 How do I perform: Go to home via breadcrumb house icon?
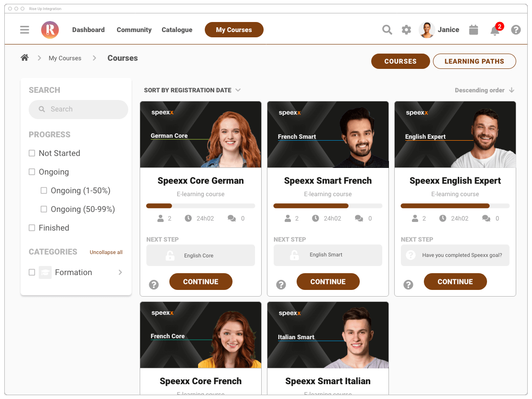pos(24,58)
